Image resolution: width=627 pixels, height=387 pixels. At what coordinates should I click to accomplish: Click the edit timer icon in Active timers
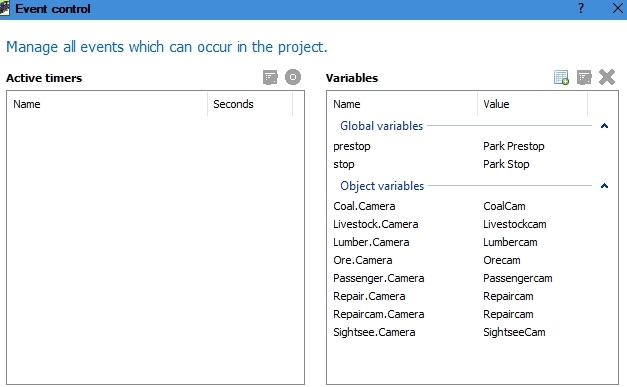270,77
